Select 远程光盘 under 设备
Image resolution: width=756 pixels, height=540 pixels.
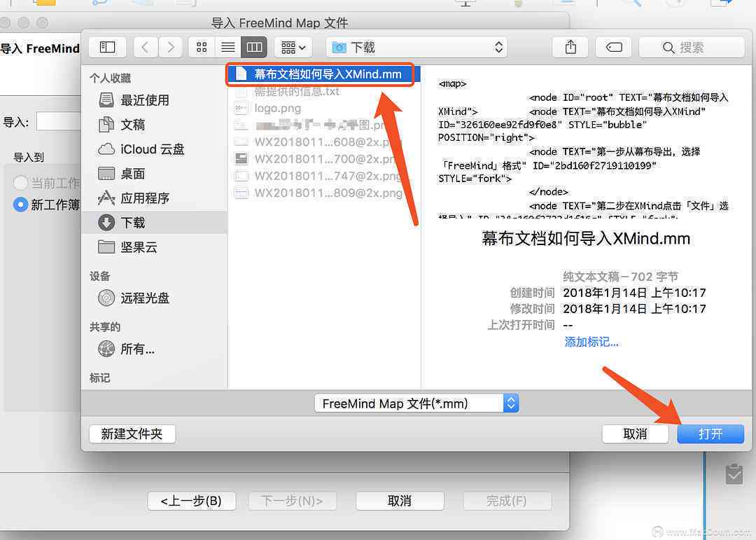tap(154, 298)
